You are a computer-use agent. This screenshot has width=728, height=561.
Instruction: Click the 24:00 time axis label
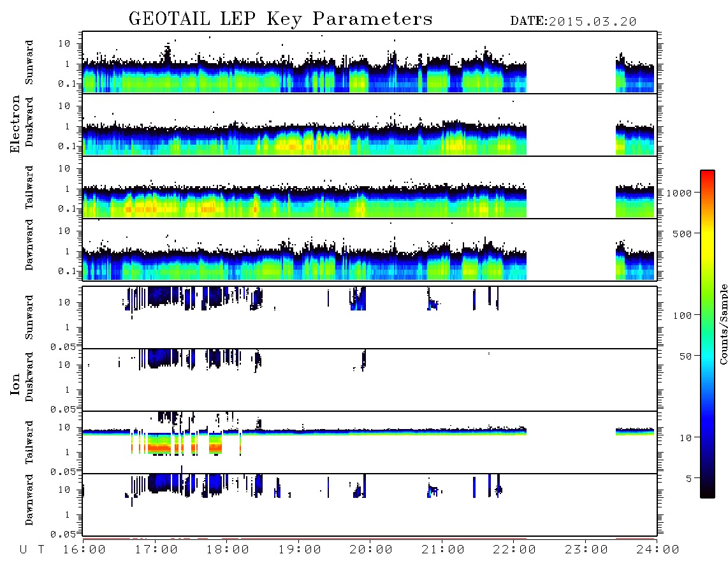point(658,550)
